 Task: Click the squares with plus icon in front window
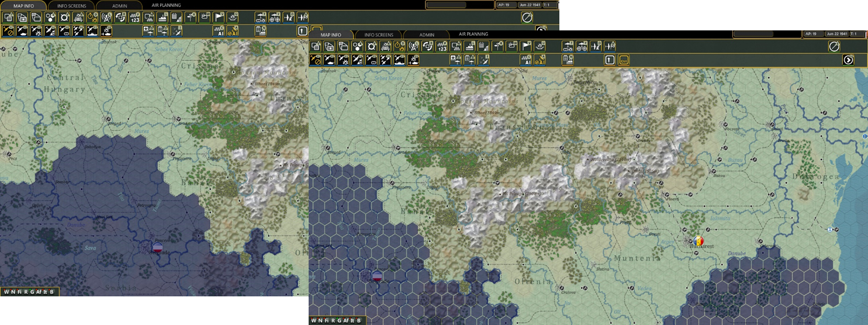(329, 46)
